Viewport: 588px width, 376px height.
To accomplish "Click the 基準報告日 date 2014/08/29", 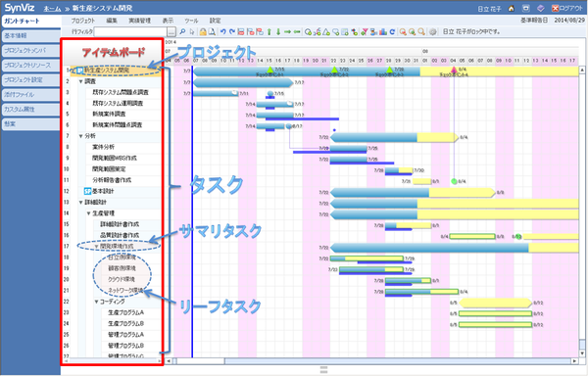I will (x=569, y=21).
